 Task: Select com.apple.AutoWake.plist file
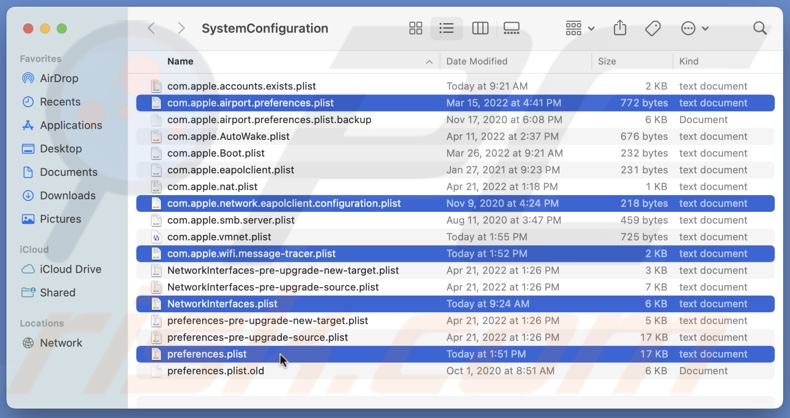tap(455, 136)
